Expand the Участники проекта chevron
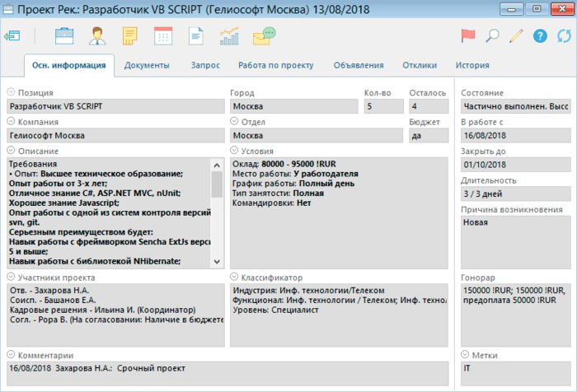This screenshot has width=577, height=392. [x=11, y=277]
